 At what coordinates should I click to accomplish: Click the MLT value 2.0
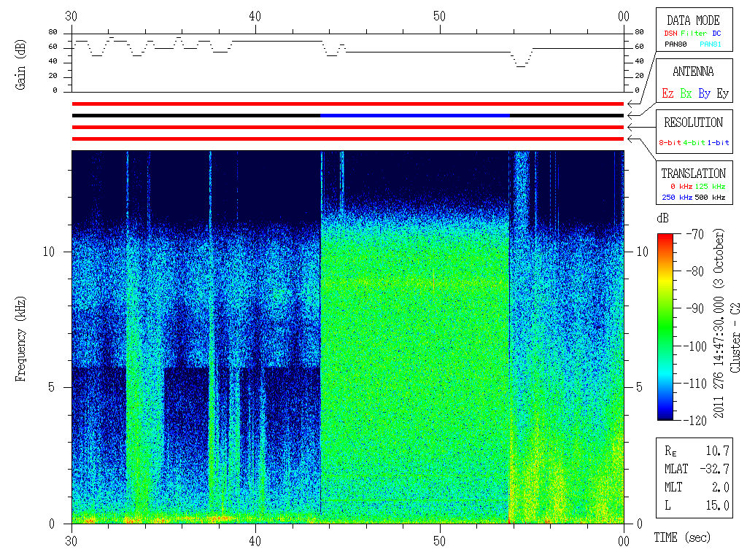coord(720,487)
